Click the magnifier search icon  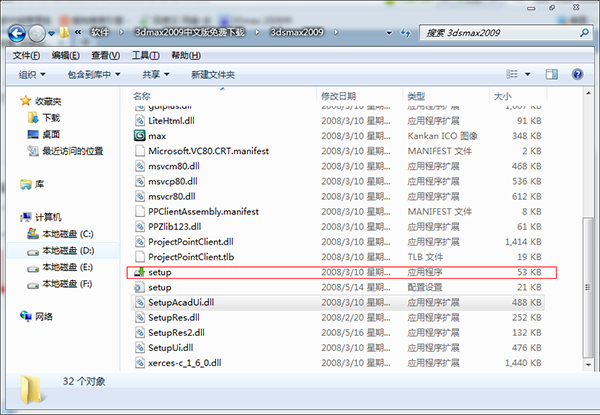tap(584, 33)
